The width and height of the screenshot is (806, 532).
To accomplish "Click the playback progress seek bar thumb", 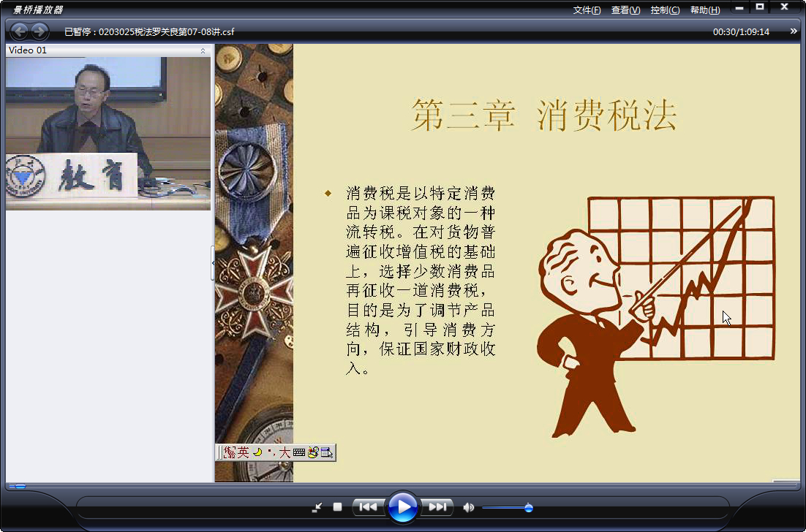I will coord(20,486).
